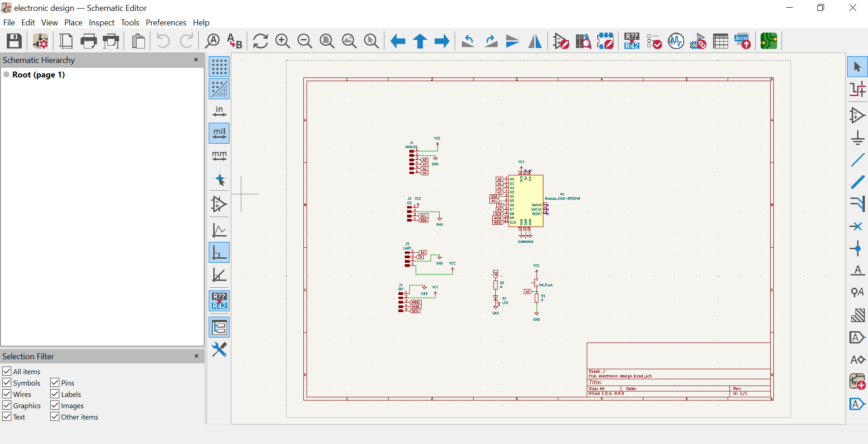Toggle Wires selection filter checkbox

pyautogui.click(x=7, y=394)
